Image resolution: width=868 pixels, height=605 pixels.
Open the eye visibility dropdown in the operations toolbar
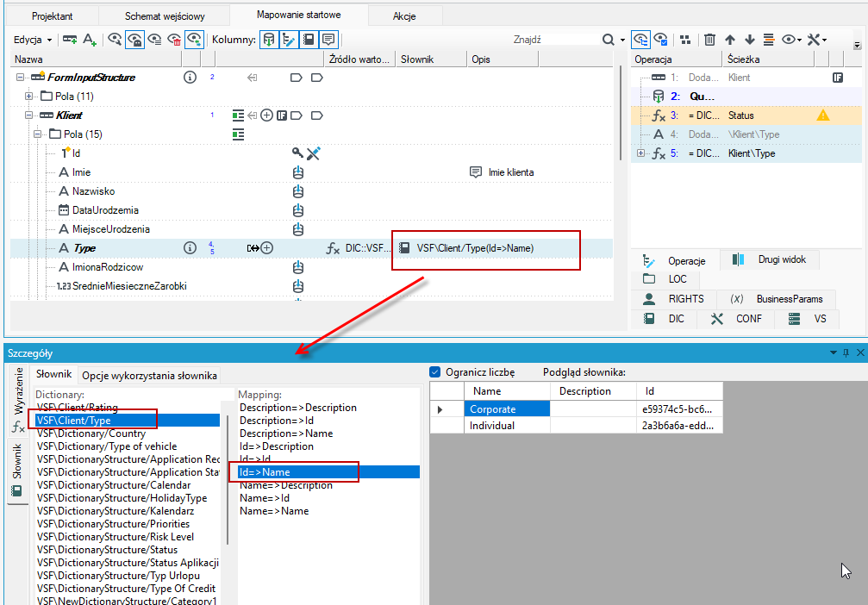[x=791, y=40]
